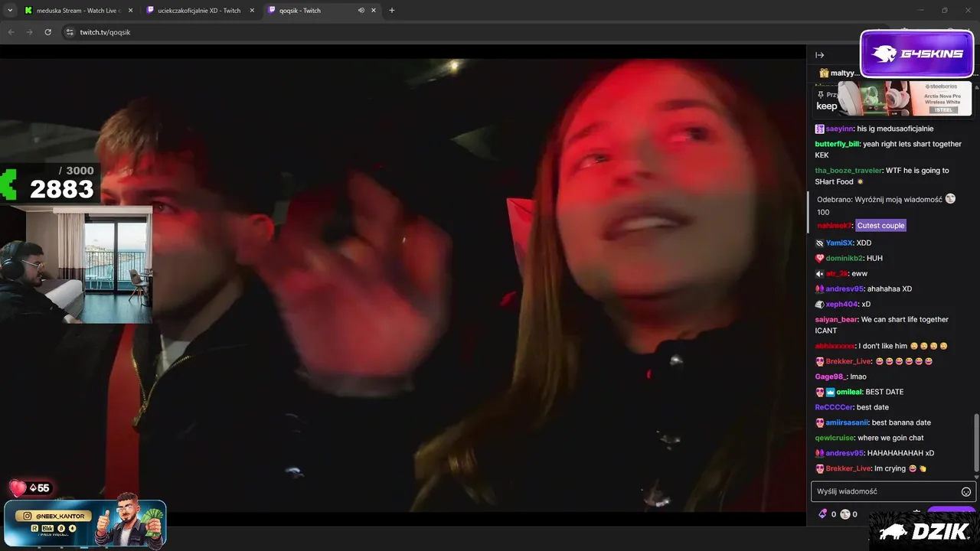Click xeph404's username in chat
This screenshot has height=551, width=980.
click(x=841, y=304)
